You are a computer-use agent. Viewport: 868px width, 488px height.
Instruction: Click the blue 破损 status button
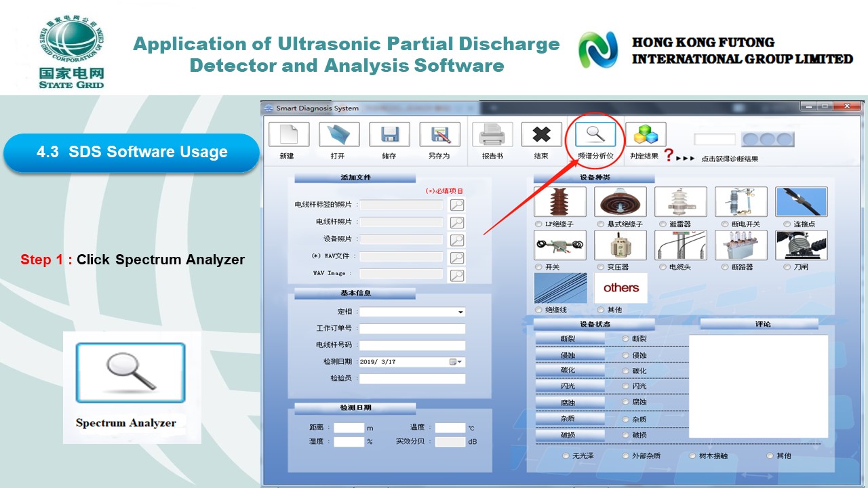click(570, 435)
